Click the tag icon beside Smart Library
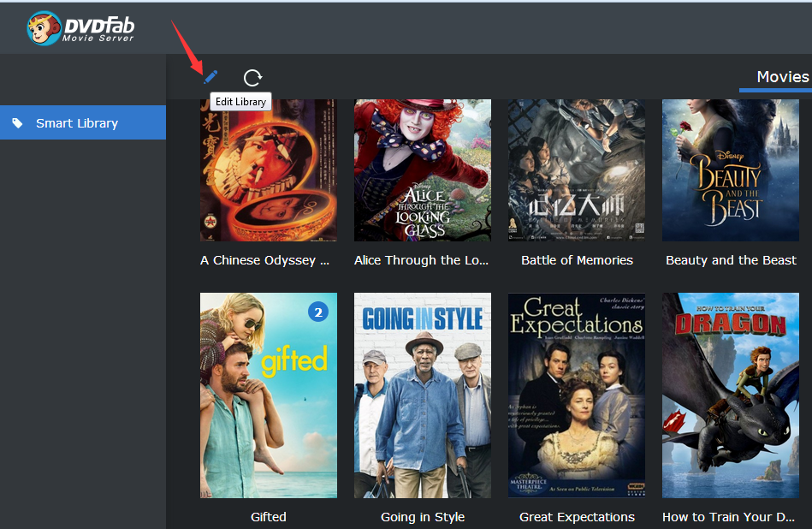Image resolution: width=812 pixels, height=529 pixels. click(18, 122)
